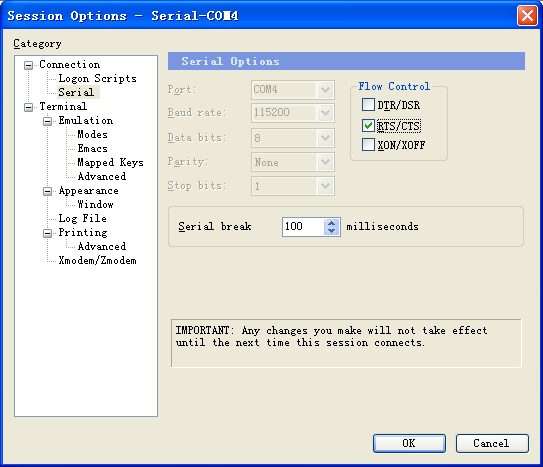Uncheck the RTS/CTS flow control option

[x=368, y=126]
